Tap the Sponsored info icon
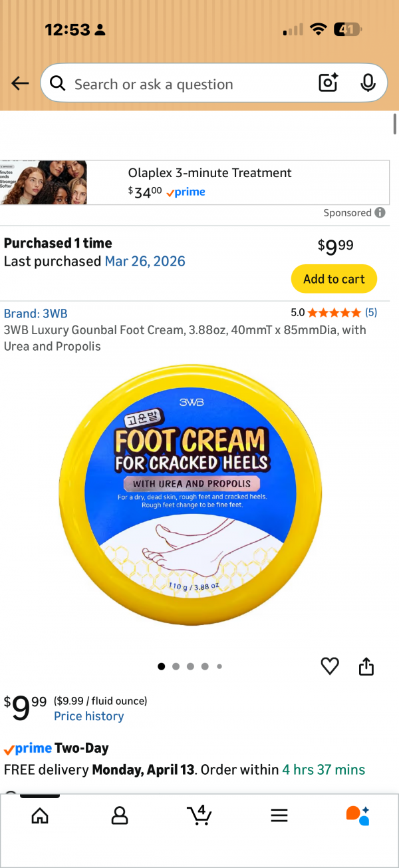 point(380,213)
